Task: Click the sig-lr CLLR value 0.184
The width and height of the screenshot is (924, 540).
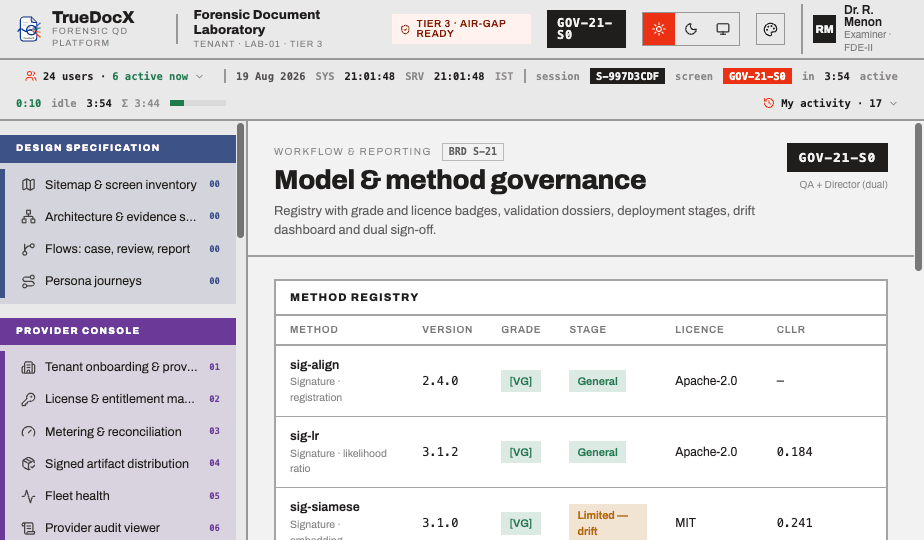Action: [x=794, y=452]
